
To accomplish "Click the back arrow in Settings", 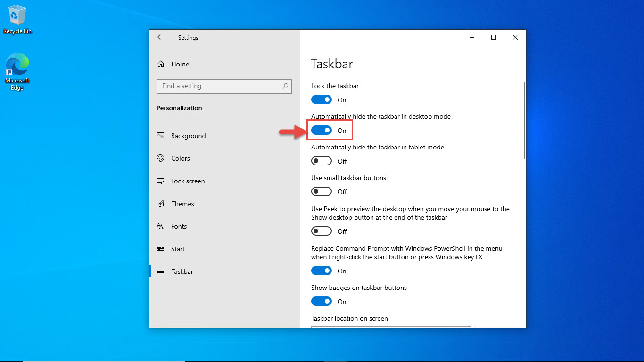I will 160,37.
